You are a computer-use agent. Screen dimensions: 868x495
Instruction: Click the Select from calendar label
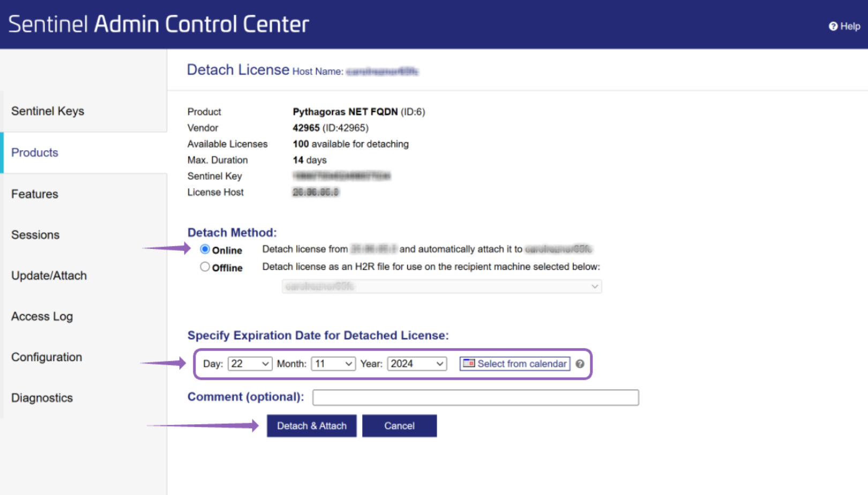(522, 364)
